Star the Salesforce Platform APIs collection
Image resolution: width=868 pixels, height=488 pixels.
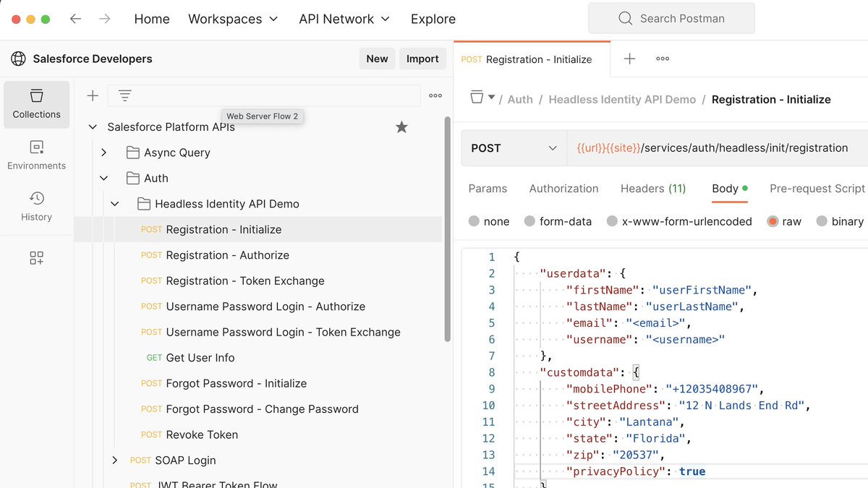click(401, 126)
